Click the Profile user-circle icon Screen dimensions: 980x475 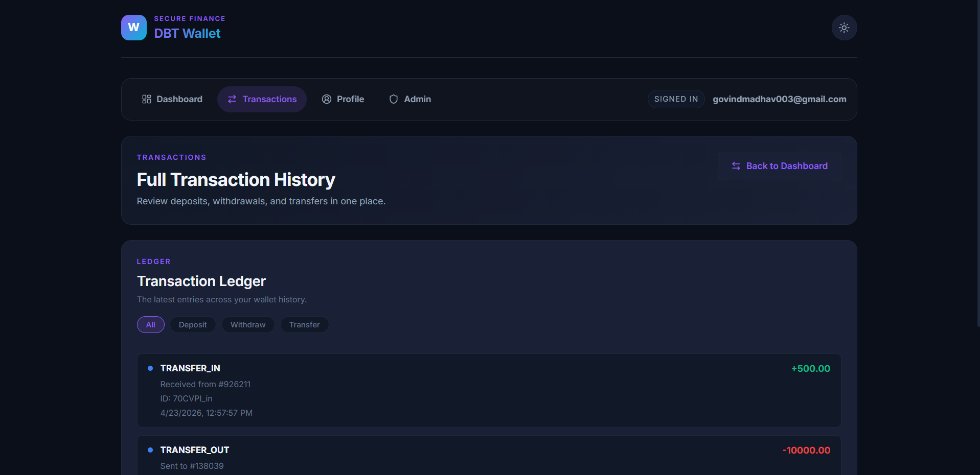tap(327, 99)
